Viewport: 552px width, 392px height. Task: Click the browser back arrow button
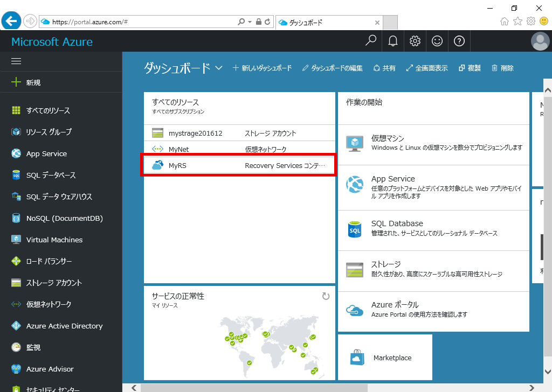point(11,22)
